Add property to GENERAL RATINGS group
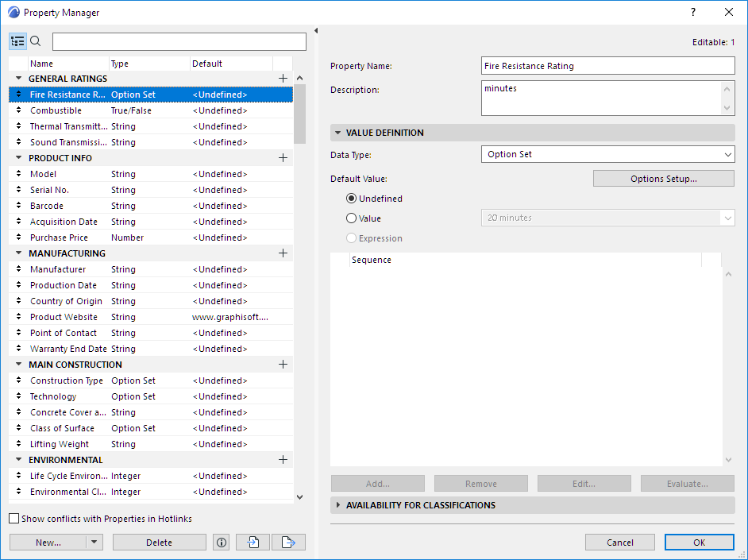The width and height of the screenshot is (748, 560). click(x=283, y=78)
